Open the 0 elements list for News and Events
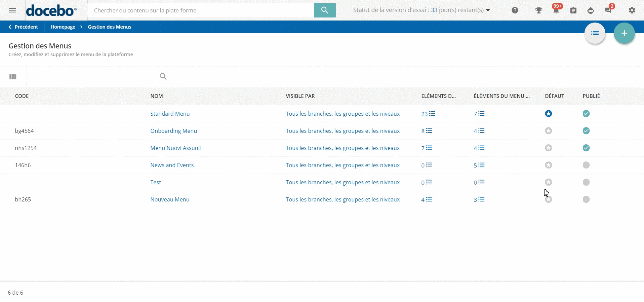The width and height of the screenshot is (644, 302). click(427, 165)
